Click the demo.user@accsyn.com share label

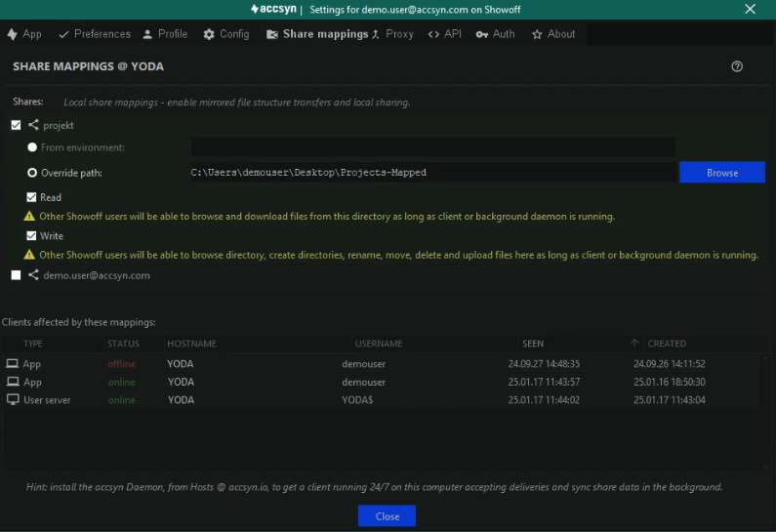pos(97,275)
